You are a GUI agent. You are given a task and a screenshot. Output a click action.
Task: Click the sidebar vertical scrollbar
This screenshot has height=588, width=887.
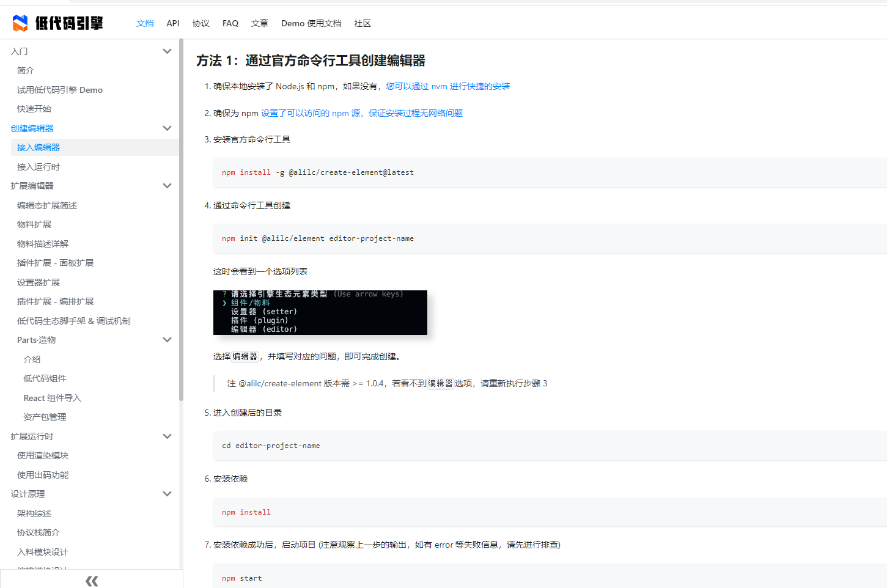[x=181, y=220]
